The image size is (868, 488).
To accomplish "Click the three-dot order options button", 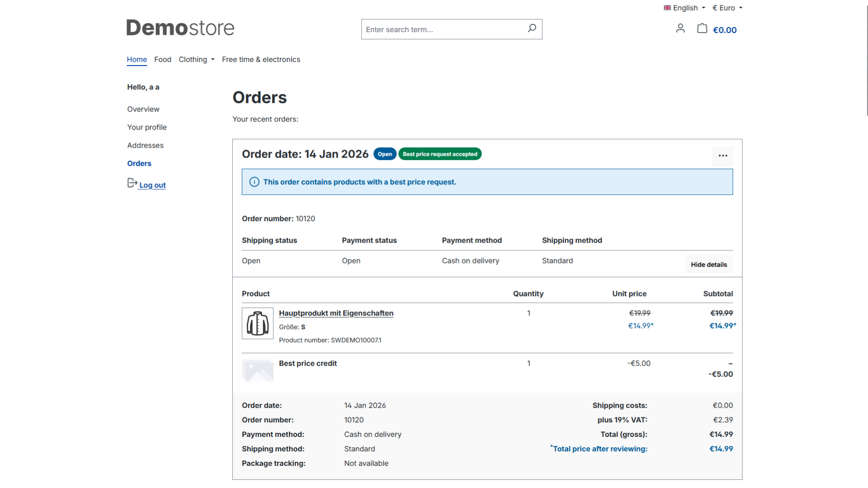I will coord(723,156).
